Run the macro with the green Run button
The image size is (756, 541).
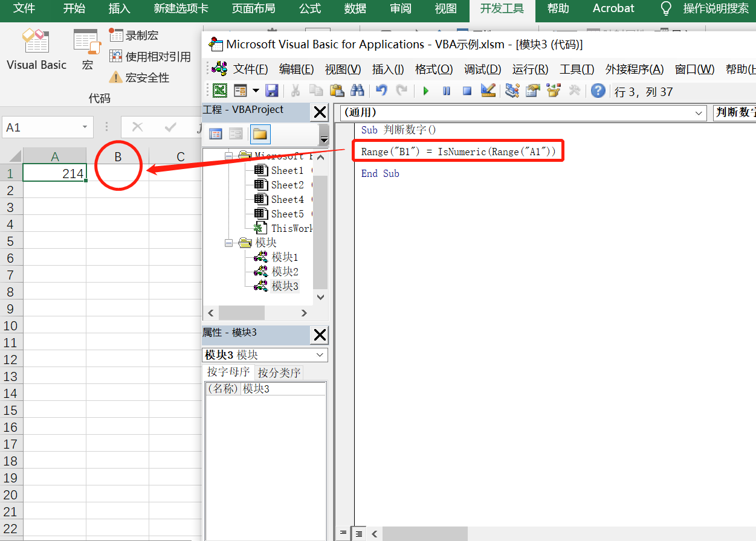point(425,90)
